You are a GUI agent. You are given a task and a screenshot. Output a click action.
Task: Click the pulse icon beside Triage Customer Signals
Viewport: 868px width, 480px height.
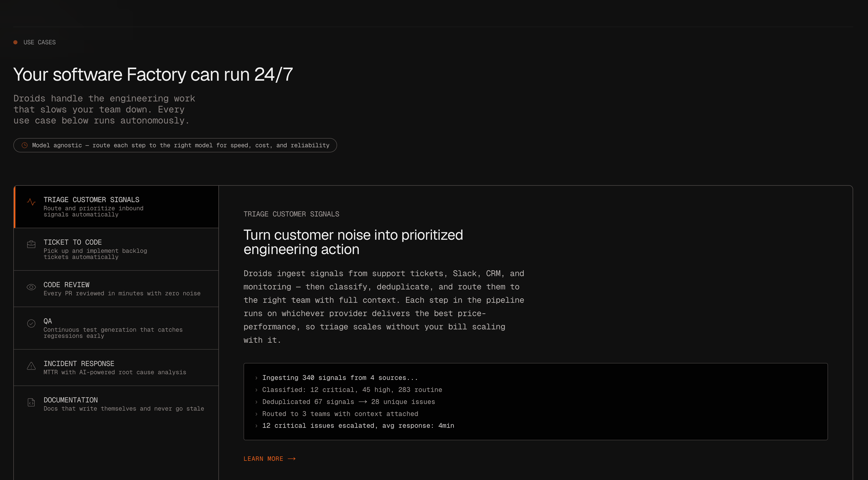pos(31,202)
